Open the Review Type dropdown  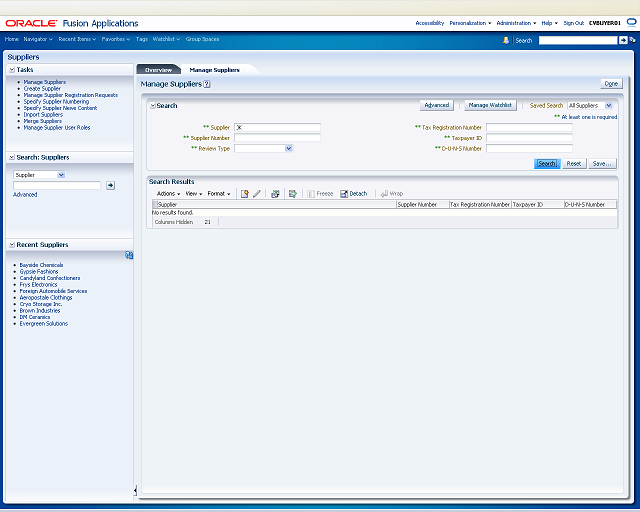(289, 149)
